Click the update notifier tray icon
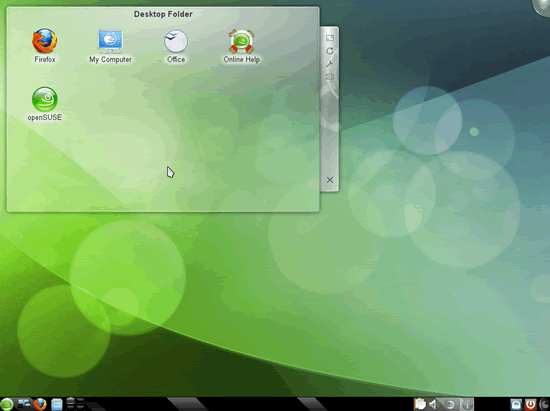Screen dimensions: 550x411 click(451, 405)
